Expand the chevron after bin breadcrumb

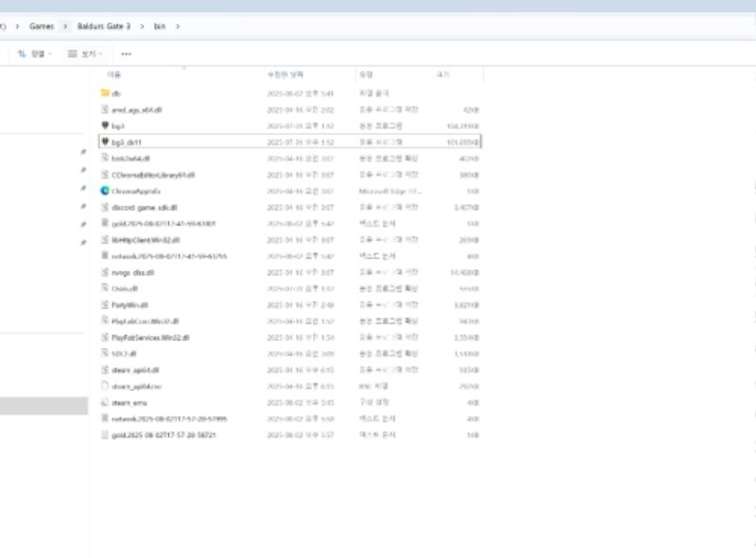[178, 26]
